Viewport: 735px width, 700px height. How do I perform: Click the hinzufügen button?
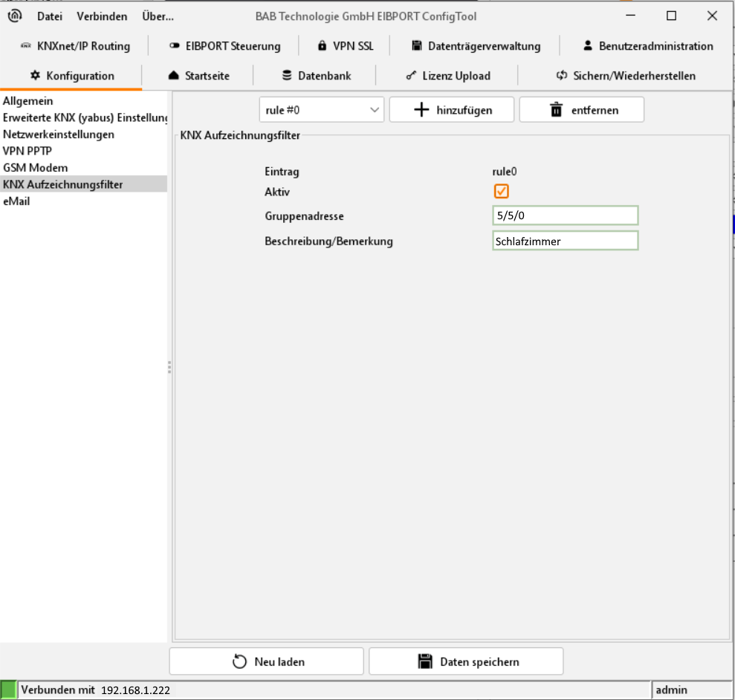[x=452, y=110]
